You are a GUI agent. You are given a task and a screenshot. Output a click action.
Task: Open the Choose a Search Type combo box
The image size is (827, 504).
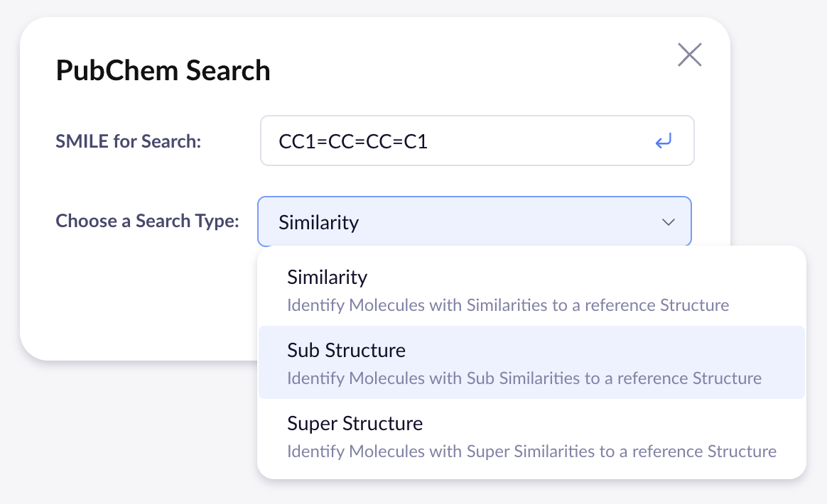pyautogui.click(x=474, y=222)
